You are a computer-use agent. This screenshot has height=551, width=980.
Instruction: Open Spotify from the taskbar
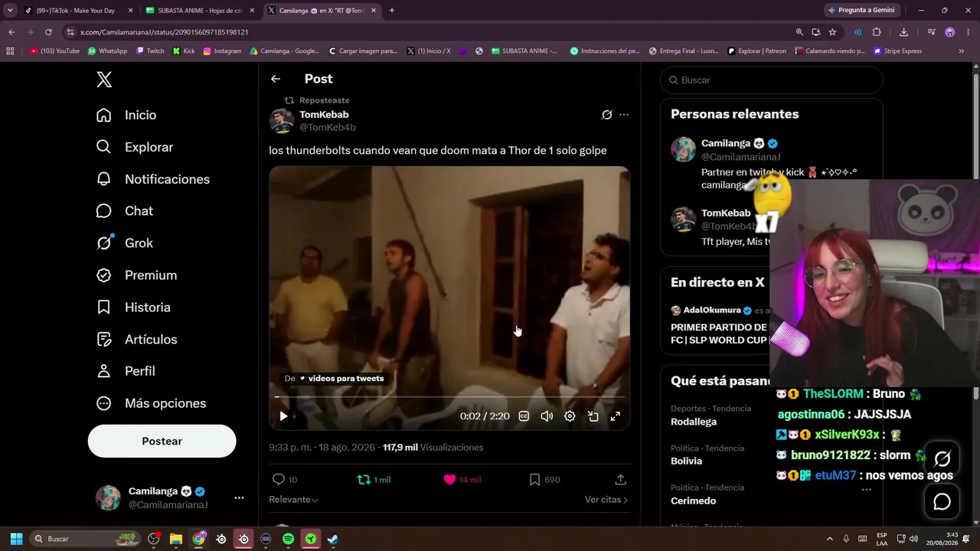[x=288, y=539]
